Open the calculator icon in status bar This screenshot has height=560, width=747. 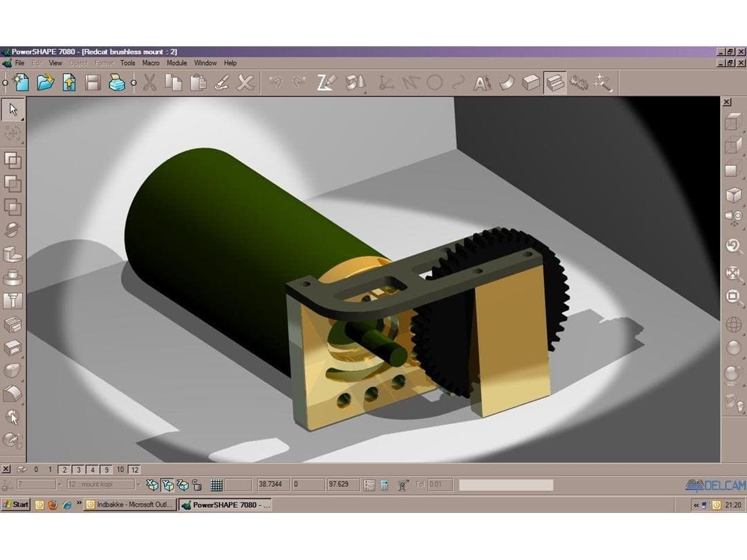coord(385,485)
